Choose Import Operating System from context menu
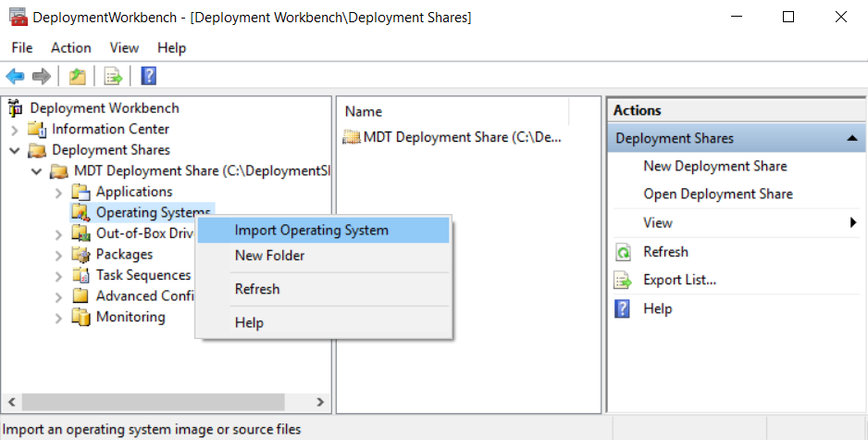Screen dimensions: 868x440 324,230
